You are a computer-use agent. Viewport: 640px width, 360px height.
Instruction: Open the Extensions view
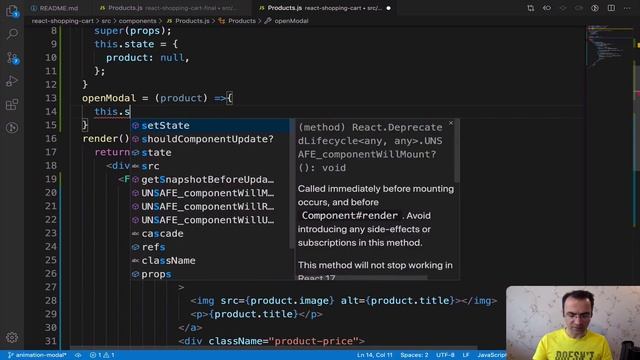pos(12,104)
